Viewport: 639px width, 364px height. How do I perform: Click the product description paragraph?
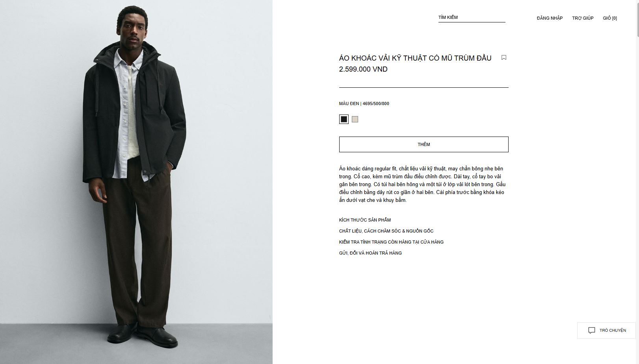422,184
